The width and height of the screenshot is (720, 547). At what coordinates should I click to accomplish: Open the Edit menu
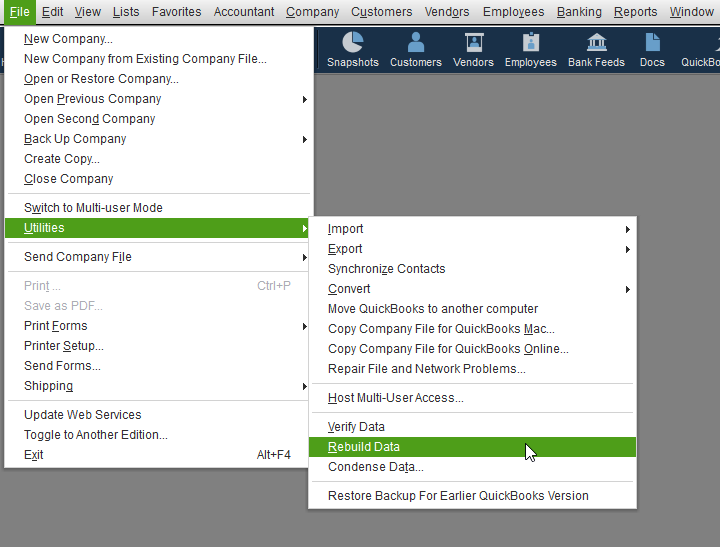click(52, 11)
